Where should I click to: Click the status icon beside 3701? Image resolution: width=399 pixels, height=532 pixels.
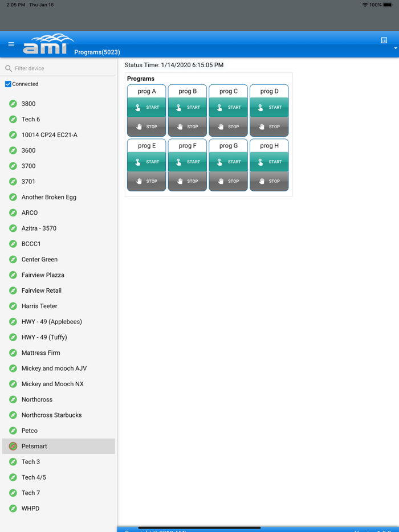(13, 182)
